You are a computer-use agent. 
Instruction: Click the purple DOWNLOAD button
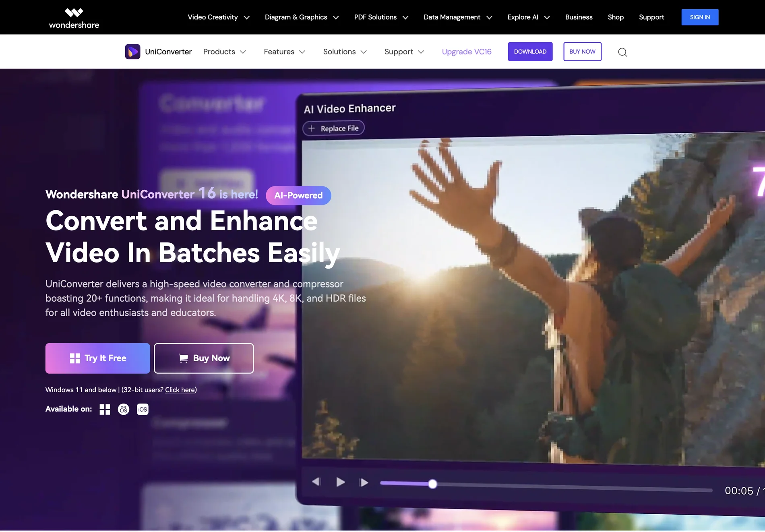(530, 52)
